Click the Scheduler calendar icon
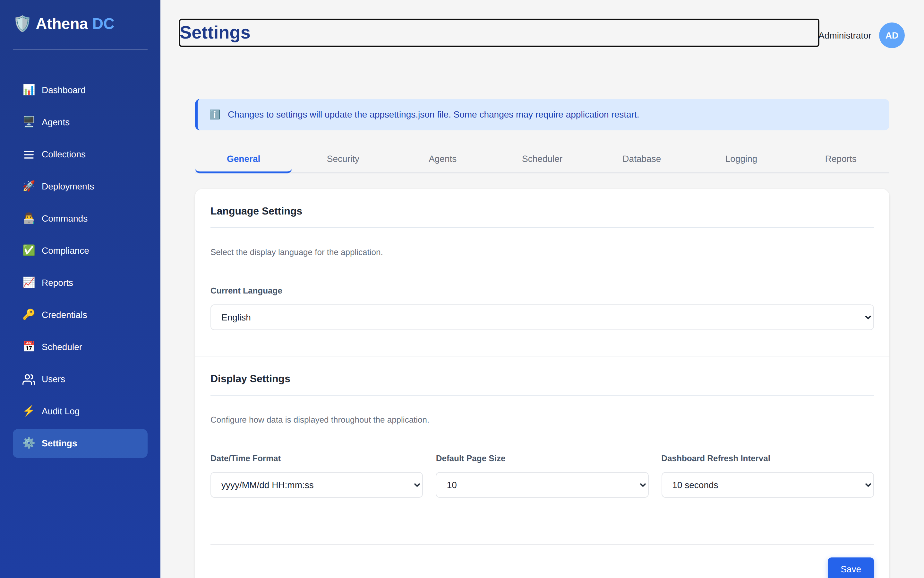 [x=29, y=347]
